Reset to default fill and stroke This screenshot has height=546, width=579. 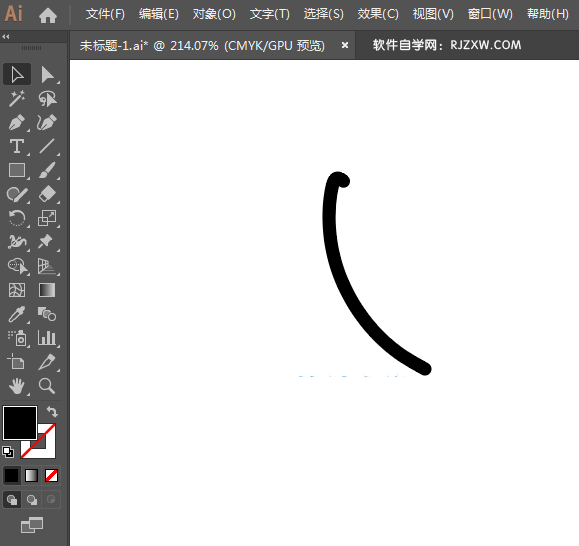(8, 452)
